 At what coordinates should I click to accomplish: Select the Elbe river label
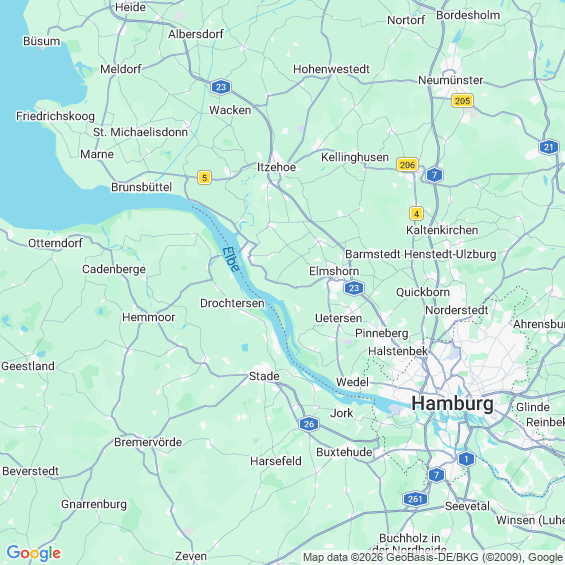[231, 259]
